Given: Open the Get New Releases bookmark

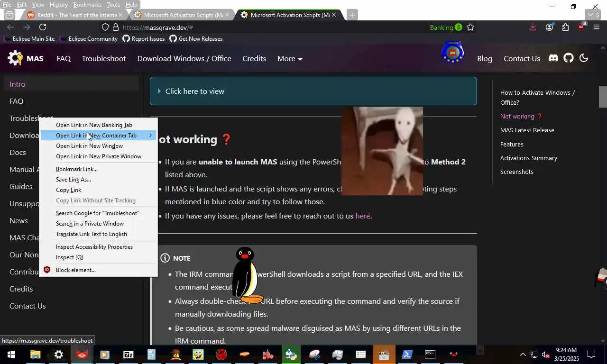Looking at the screenshot, I should (196, 39).
